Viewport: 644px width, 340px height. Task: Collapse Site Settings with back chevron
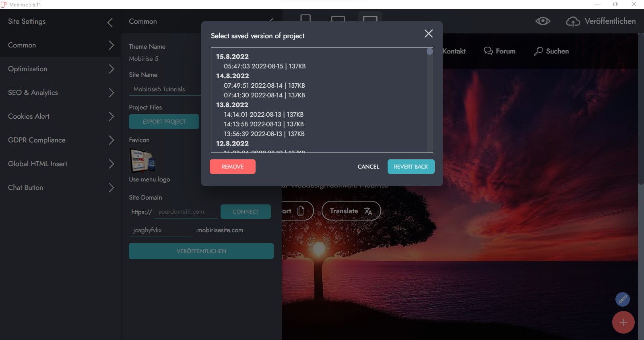110,23
